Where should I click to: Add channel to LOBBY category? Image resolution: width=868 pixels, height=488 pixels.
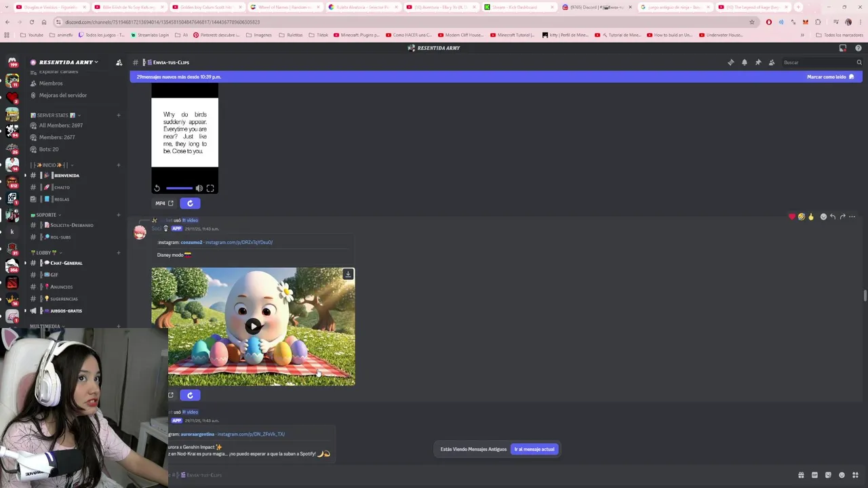119,253
